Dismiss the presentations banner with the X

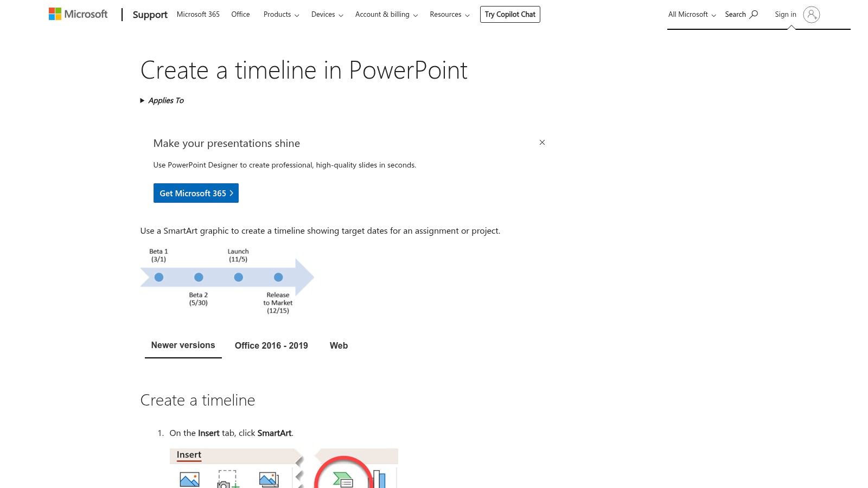(x=542, y=142)
